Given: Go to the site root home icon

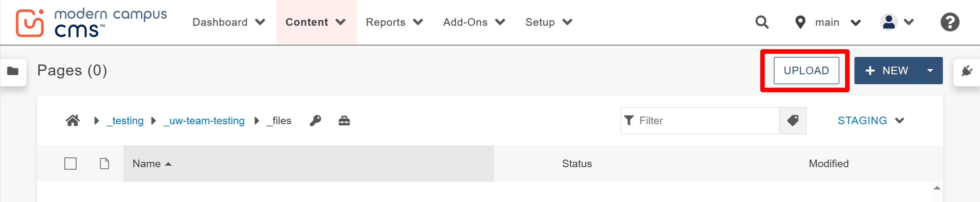Looking at the screenshot, I should (x=73, y=121).
